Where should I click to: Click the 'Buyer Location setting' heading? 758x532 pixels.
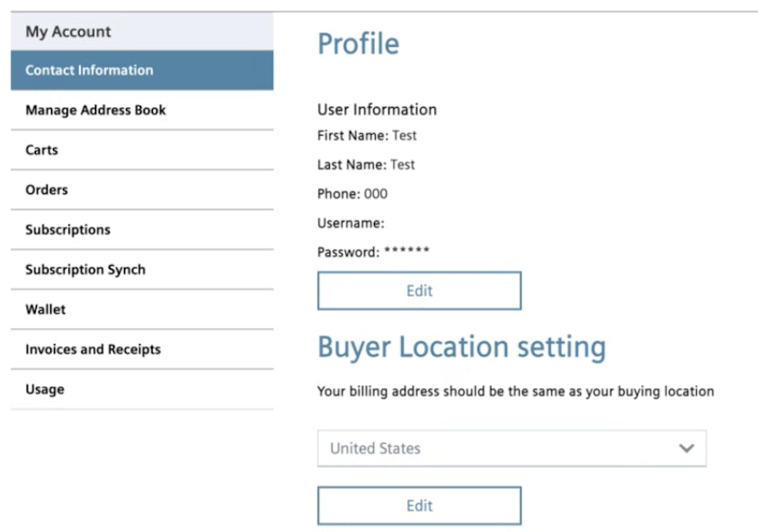pyautogui.click(x=461, y=348)
